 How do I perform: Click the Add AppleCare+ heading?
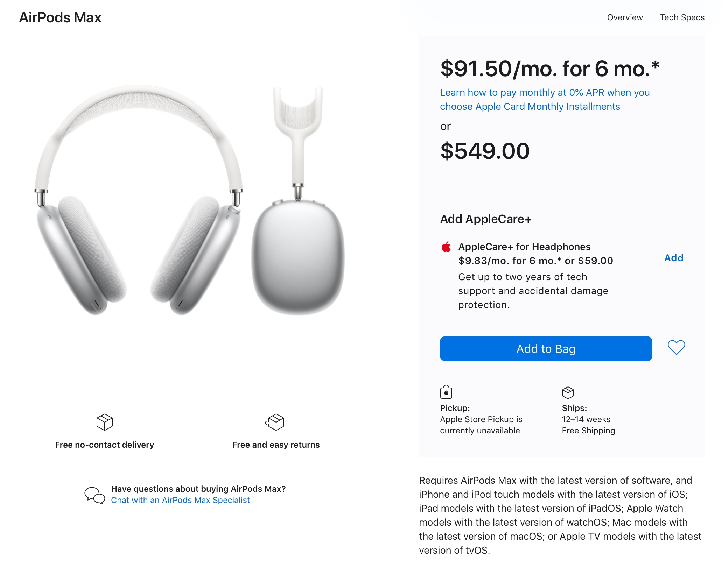pos(486,219)
